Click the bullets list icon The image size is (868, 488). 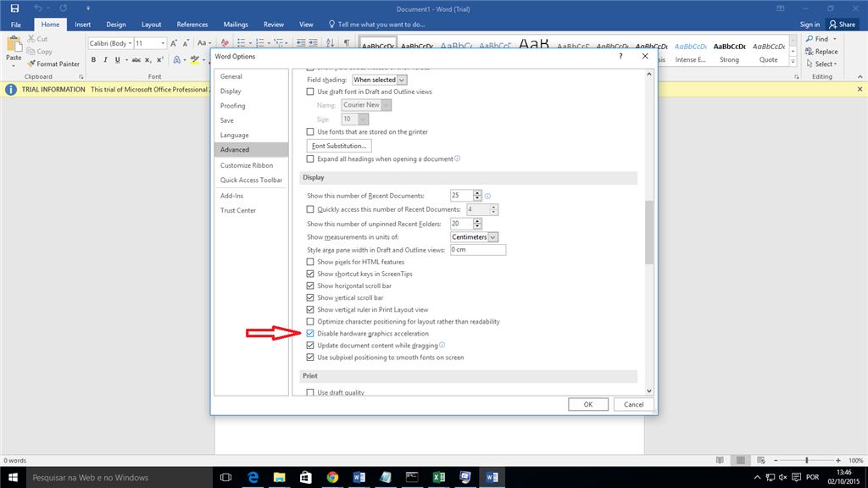[x=242, y=42]
